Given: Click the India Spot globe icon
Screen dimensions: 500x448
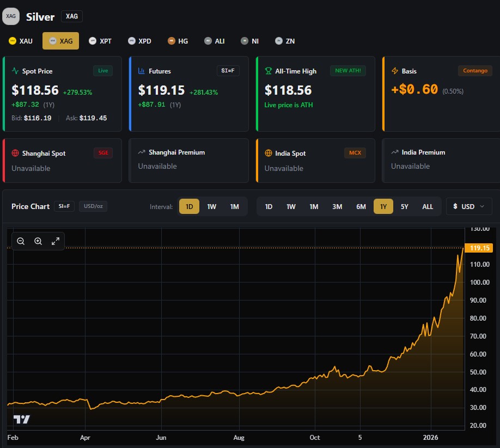Looking at the screenshot, I should coord(268,153).
